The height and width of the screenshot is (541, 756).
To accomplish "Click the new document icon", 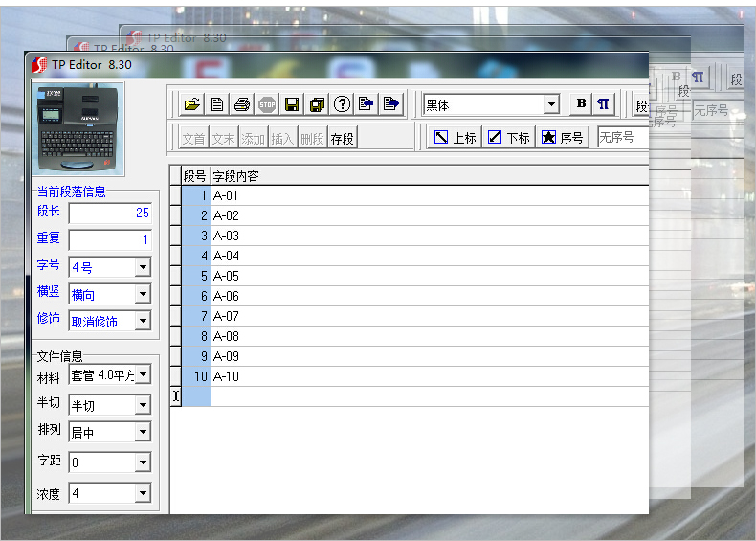I will click(217, 104).
